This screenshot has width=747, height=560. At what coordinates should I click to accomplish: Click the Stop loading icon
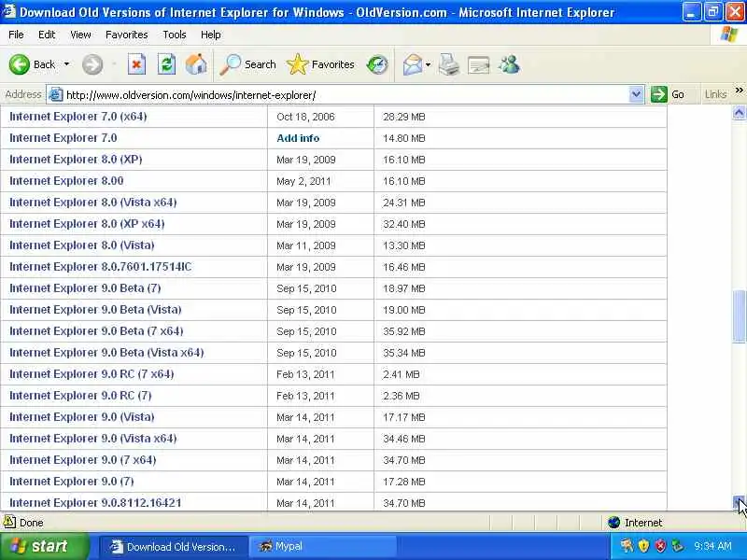pyautogui.click(x=136, y=64)
